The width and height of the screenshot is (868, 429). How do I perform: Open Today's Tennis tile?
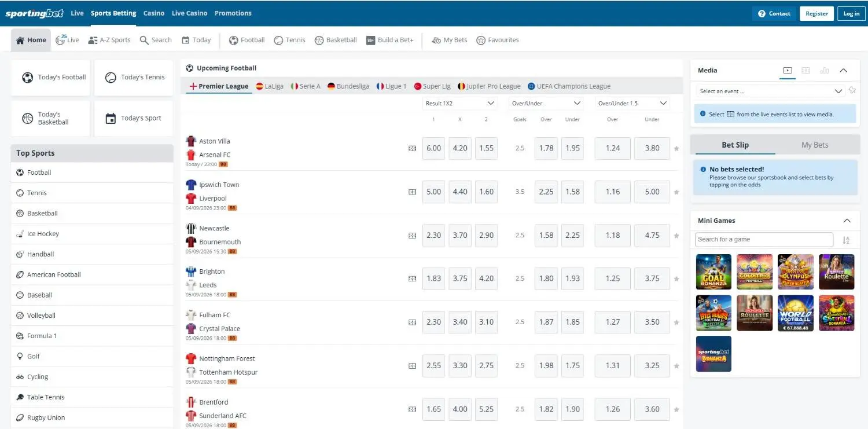pos(134,78)
